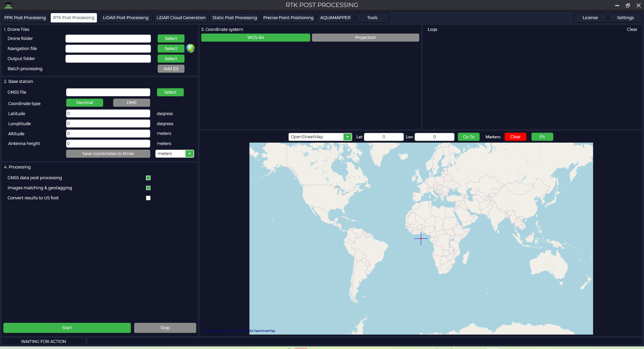Toggle Images matching & geotagging checkbox
Screen dimensions: 644x349
tap(148, 188)
